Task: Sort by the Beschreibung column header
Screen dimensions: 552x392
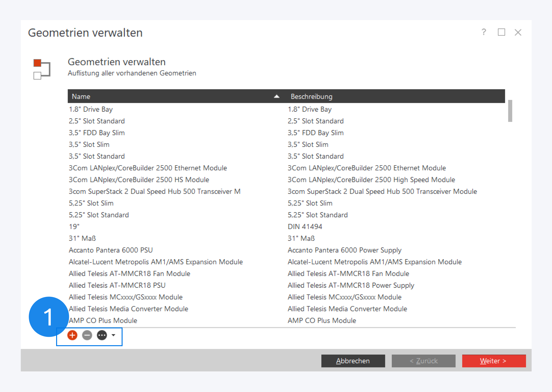Action: tap(311, 96)
